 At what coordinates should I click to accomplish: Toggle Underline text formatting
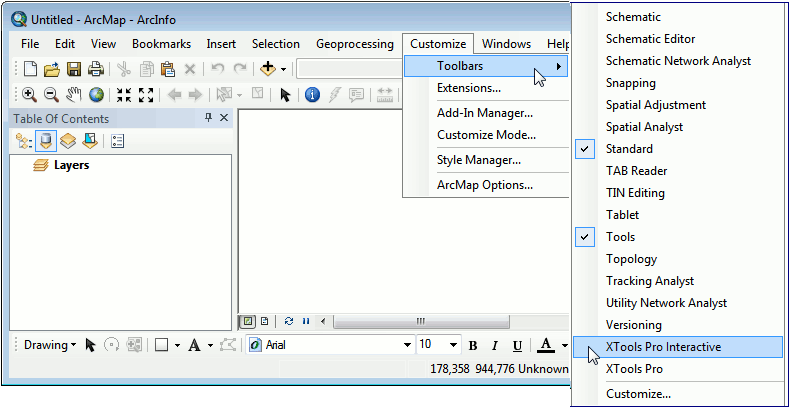(x=517, y=346)
